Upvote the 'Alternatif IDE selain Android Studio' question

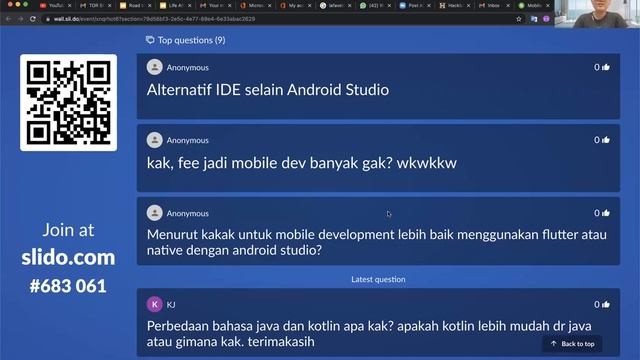606,67
